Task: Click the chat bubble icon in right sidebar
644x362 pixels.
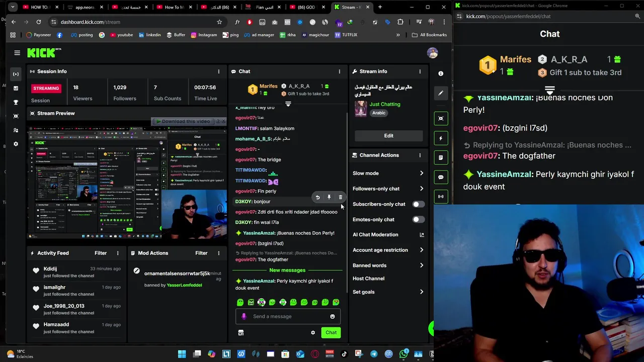Action: [441, 177]
